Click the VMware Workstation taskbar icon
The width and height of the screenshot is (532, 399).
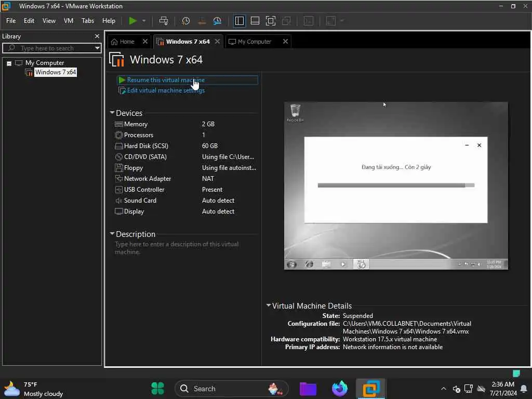371,389
